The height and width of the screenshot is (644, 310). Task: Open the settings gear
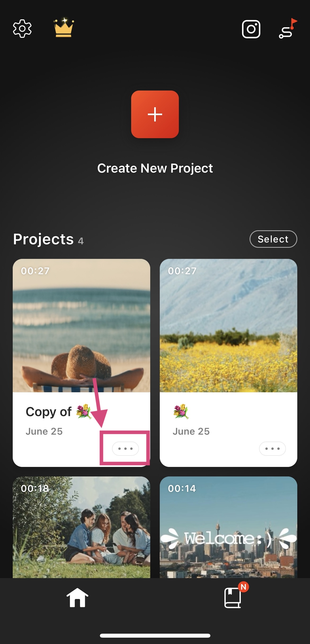point(22,29)
